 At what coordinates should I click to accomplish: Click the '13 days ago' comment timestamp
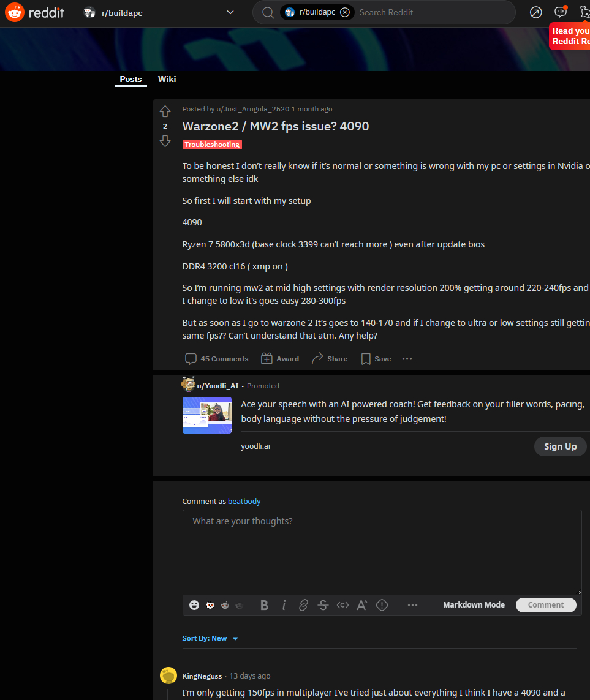coord(250,676)
